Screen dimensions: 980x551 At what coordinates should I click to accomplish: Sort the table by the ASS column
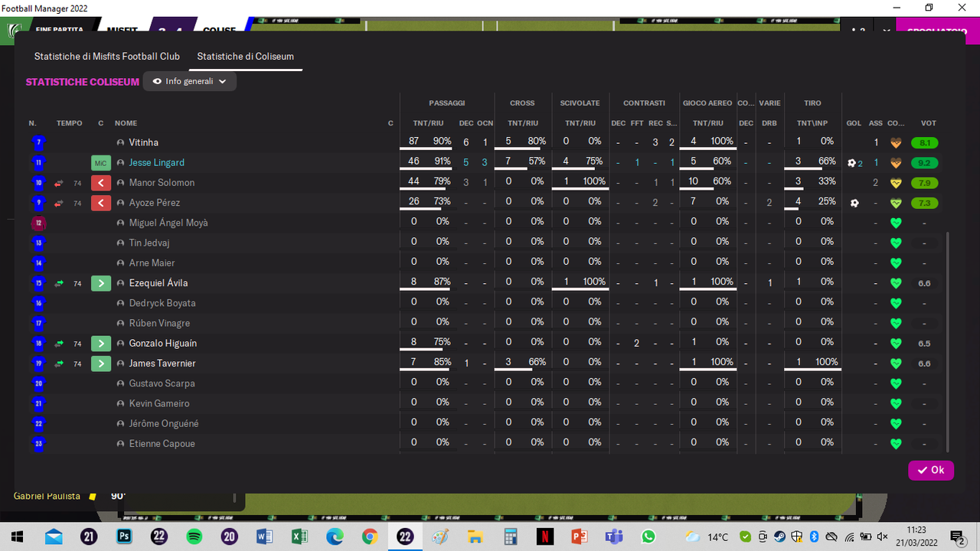click(876, 123)
